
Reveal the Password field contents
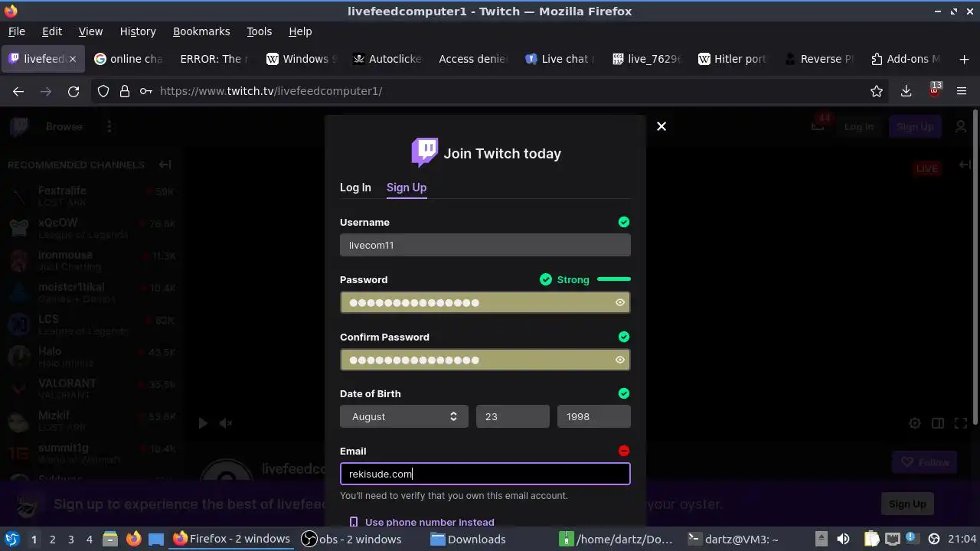click(620, 302)
